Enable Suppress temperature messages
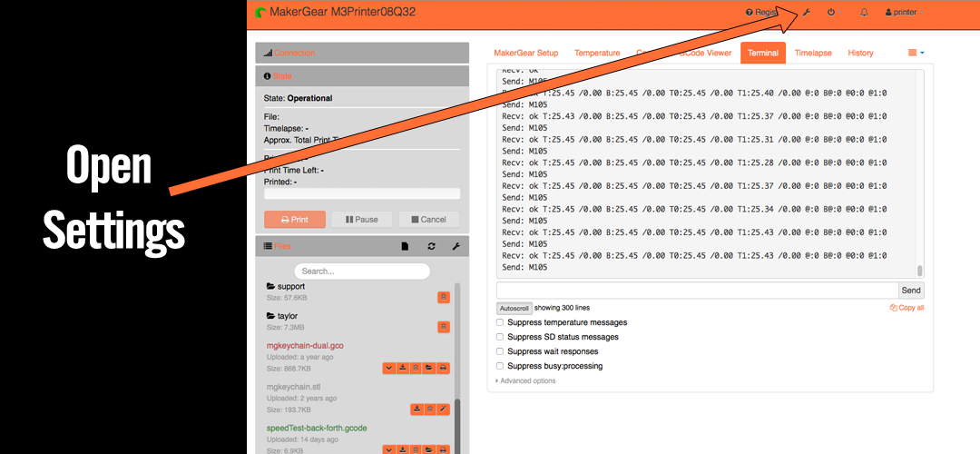The height and width of the screenshot is (454, 980). [500, 322]
